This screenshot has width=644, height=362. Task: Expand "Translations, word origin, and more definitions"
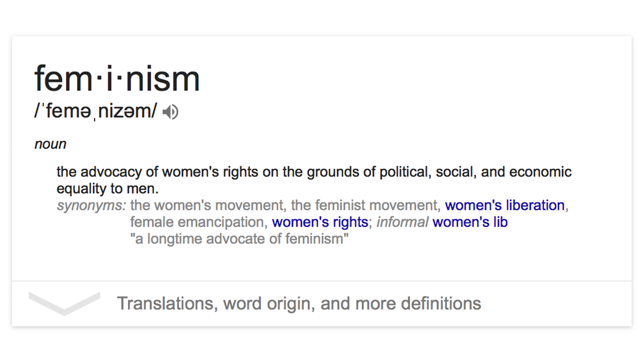pos(299,303)
